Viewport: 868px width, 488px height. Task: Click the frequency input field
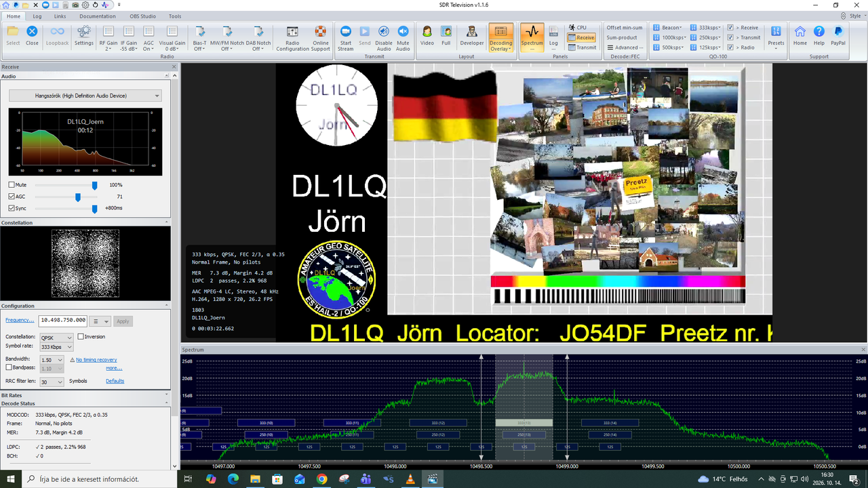click(63, 321)
